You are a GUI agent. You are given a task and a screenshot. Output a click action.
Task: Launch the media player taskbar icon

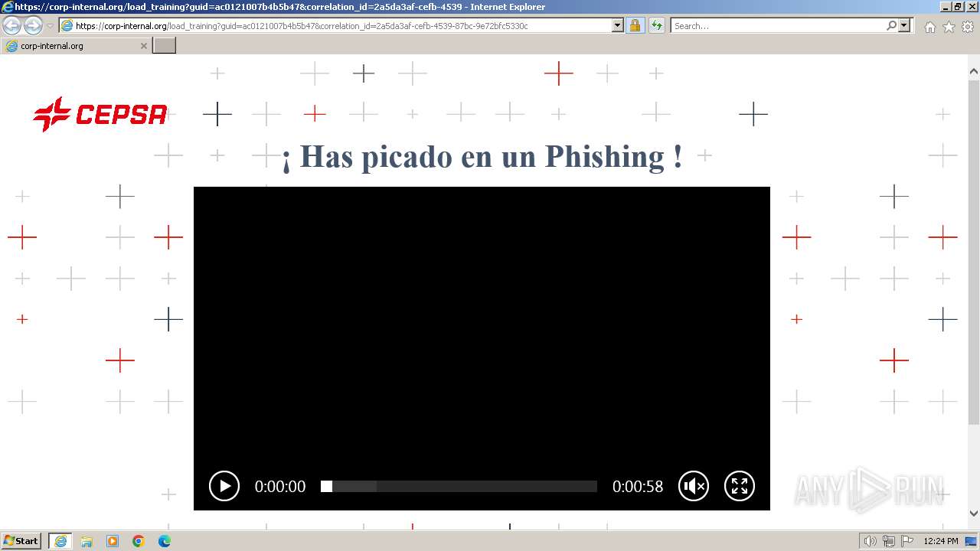pyautogui.click(x=113, y=541)
